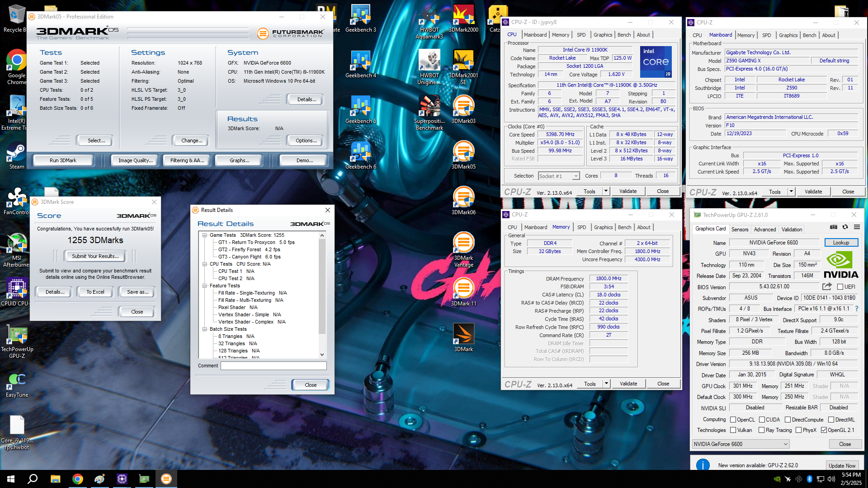Open Tools dropdown arrow in CPU-Z Memory window
This screenshot has height=488, width=868.
606,384
